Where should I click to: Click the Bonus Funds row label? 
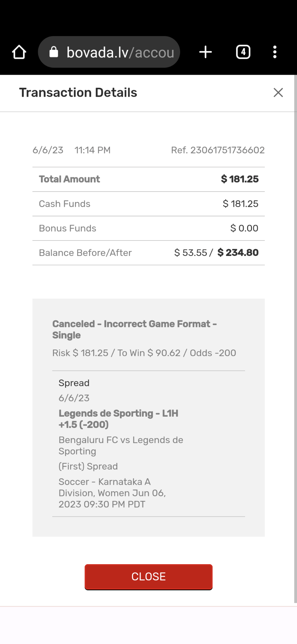pyautogui.click(x=67, y=228)
